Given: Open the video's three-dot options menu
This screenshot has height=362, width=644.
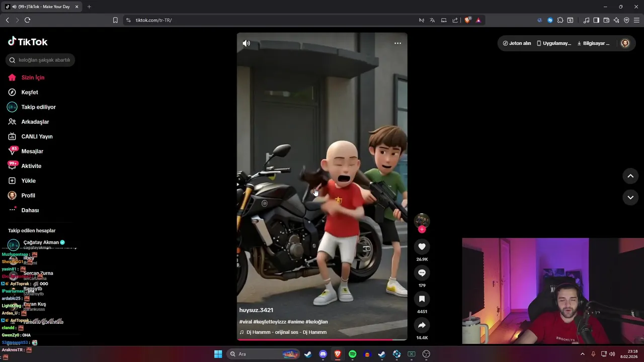Looking at the screenshot, I should click(397, 43).
